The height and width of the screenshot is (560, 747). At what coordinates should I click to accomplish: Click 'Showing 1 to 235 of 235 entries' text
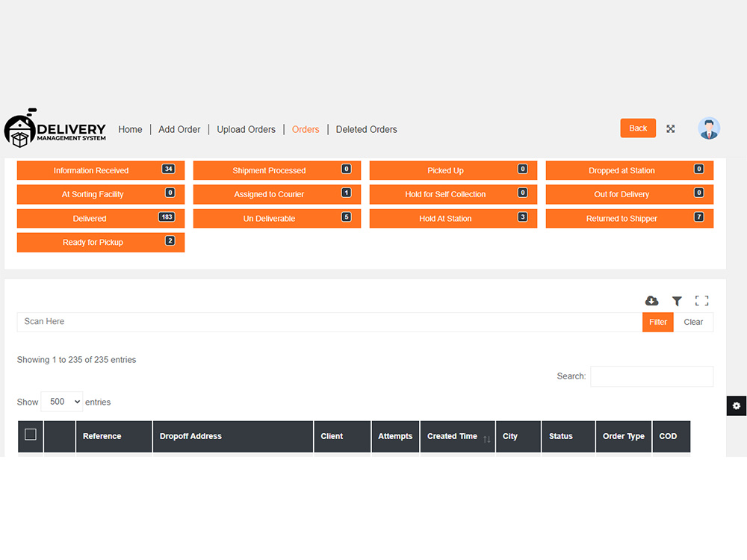(77, 360)
